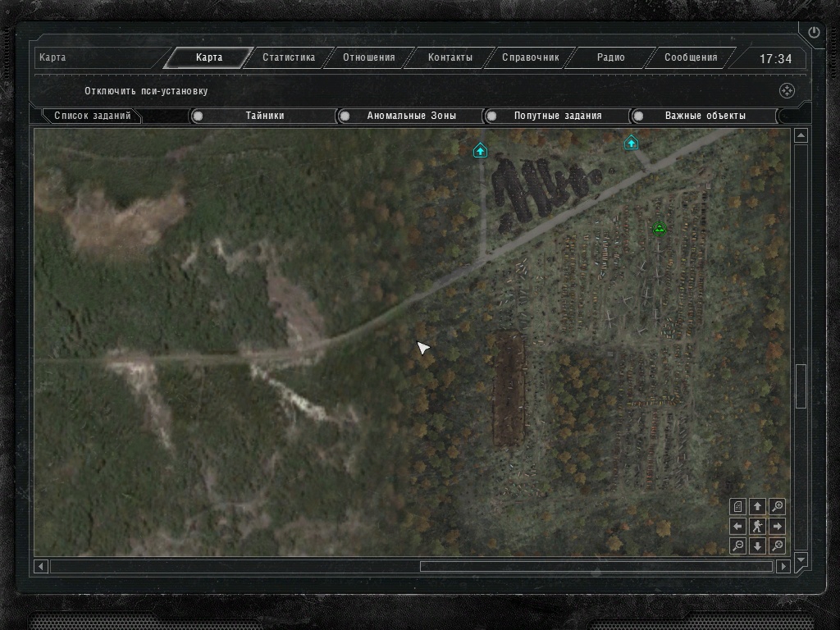840x630 pixels.
Task: Pan the map left with arrow
Action: click(737, 526)
